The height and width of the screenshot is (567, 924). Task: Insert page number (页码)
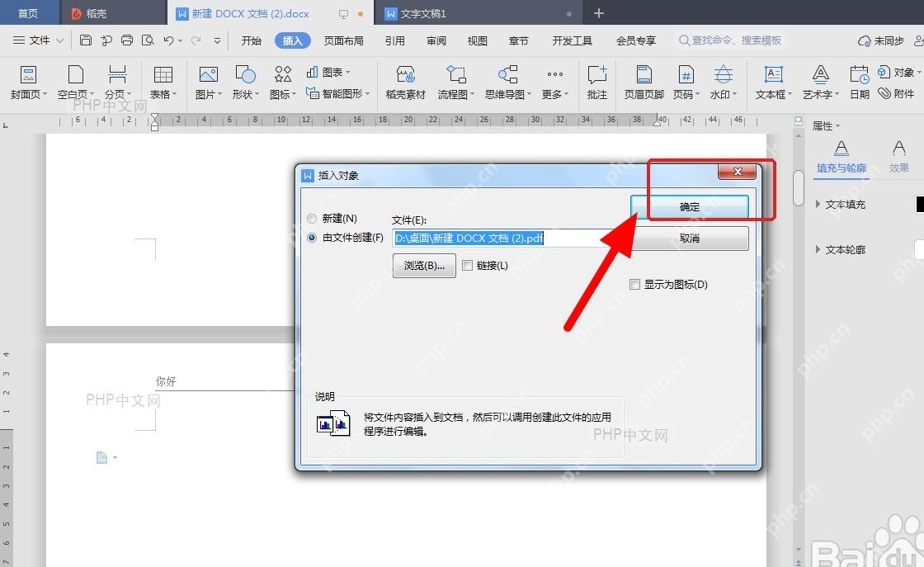(686, 82)
